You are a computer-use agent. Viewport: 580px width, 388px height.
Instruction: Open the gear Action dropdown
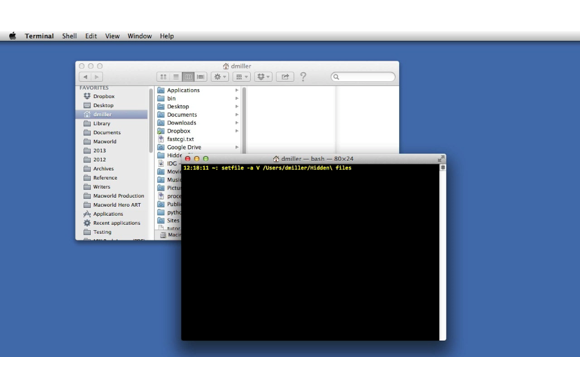pyautogui.click(x=220, y=77)
